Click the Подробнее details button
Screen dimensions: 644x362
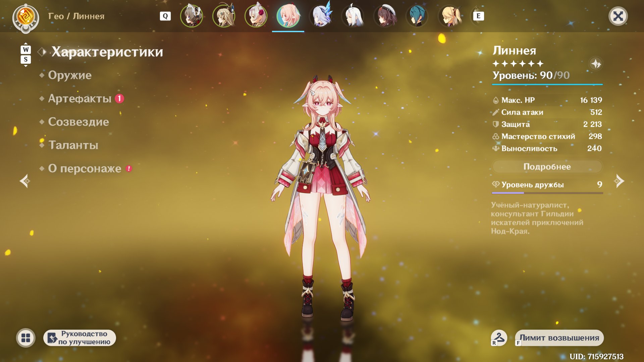(x=547, y=167)
